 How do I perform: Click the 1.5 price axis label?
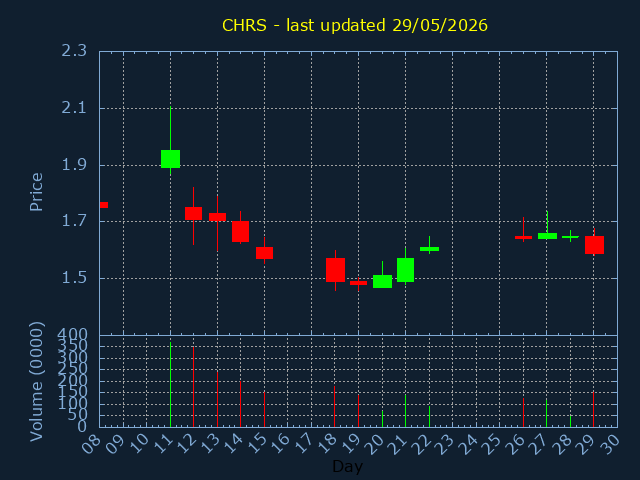74,278
